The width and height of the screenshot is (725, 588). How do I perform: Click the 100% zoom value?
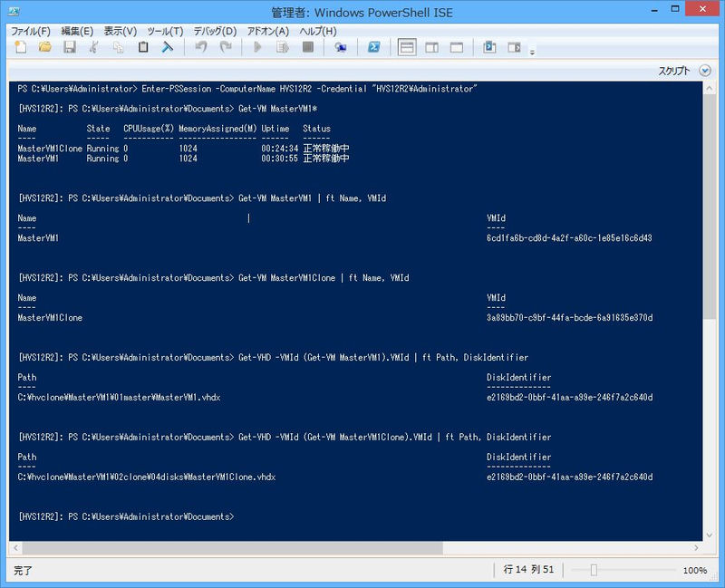pos(695,571)
